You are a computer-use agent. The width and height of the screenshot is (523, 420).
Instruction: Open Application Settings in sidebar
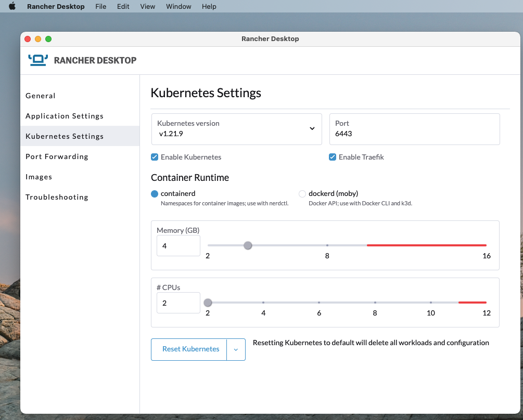[80, 116]
